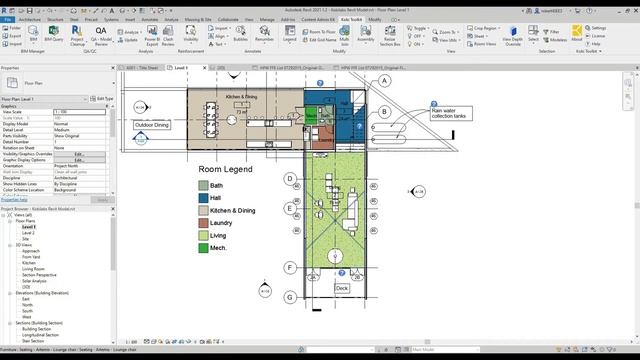The height and width of the screenshot is (360, 640).
Task: Collapse the 3D Views tree node
Action: point(10,245)
